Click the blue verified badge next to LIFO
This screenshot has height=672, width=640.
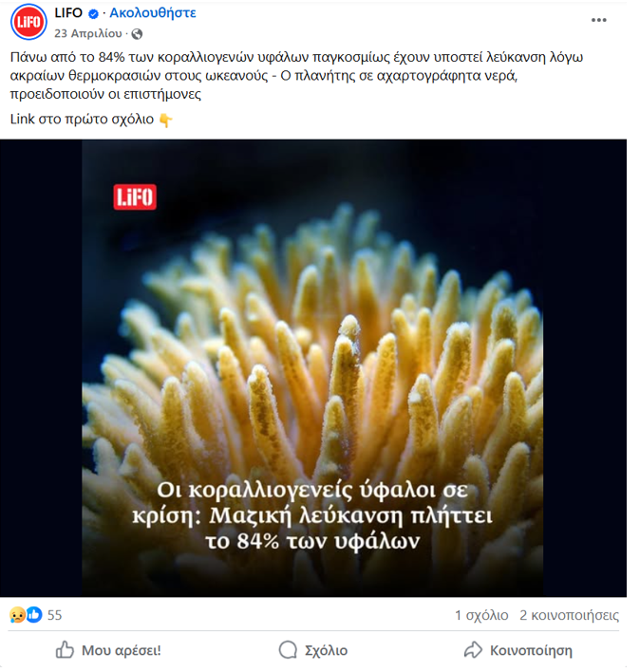pos(93,13)
